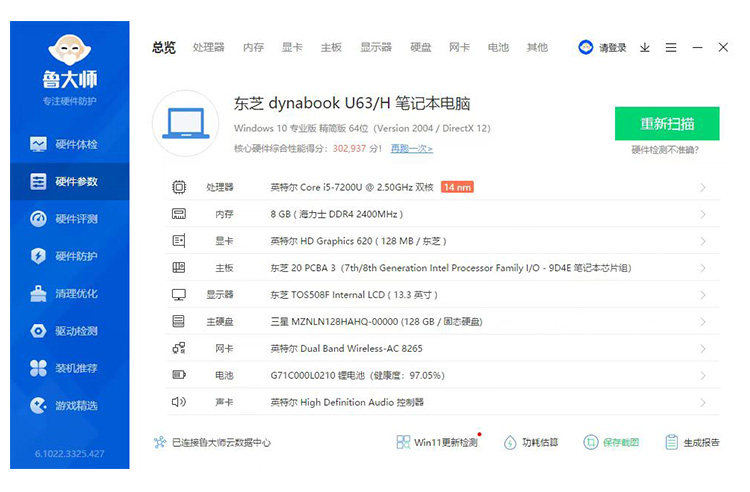The image size is (750, 492).
Task: Click the laptop device icon in the header
Action: click(x=186, y=123)
